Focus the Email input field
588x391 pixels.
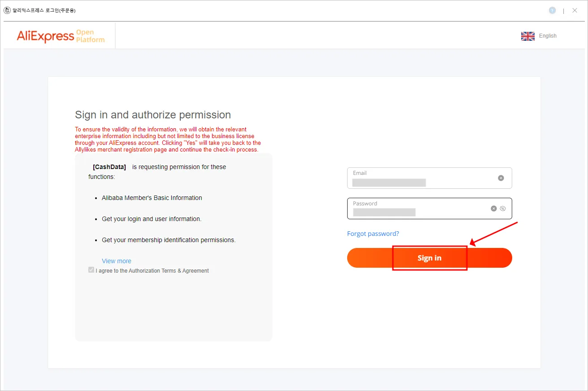coord(429,178)
